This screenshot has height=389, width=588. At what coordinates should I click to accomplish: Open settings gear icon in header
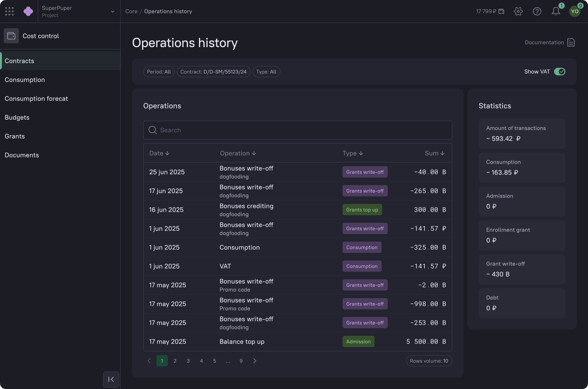click(x=518, y=11)
